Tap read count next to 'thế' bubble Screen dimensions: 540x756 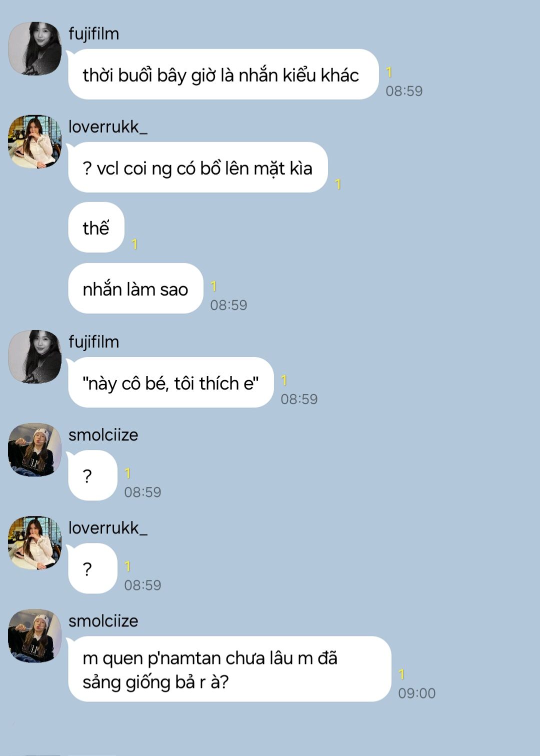click(134, 244)
